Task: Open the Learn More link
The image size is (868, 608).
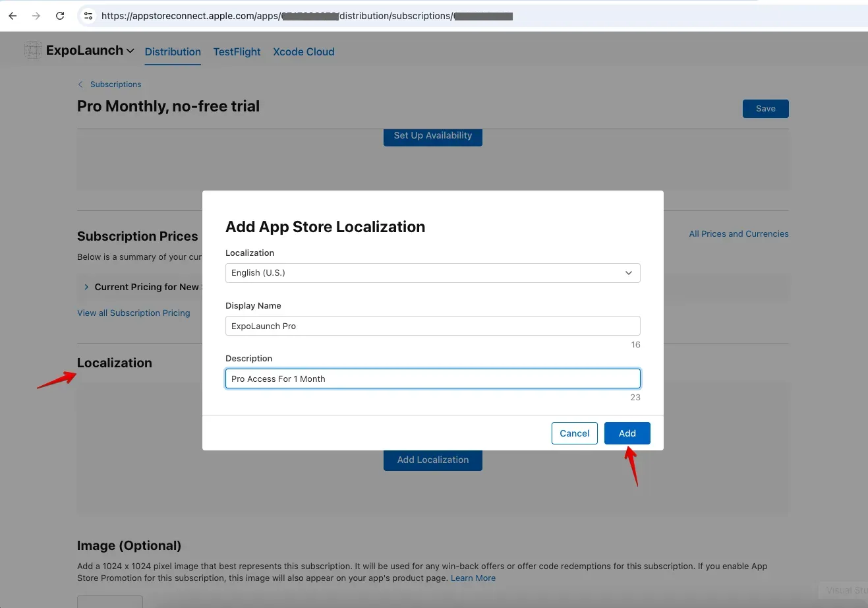Action: pos(473,578)
